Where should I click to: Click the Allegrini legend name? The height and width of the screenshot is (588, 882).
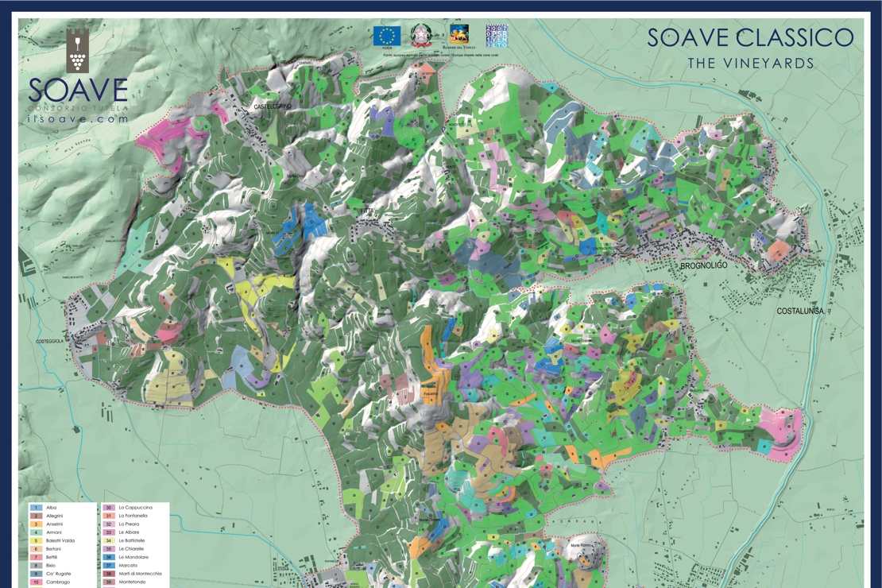tap(55, 516)
